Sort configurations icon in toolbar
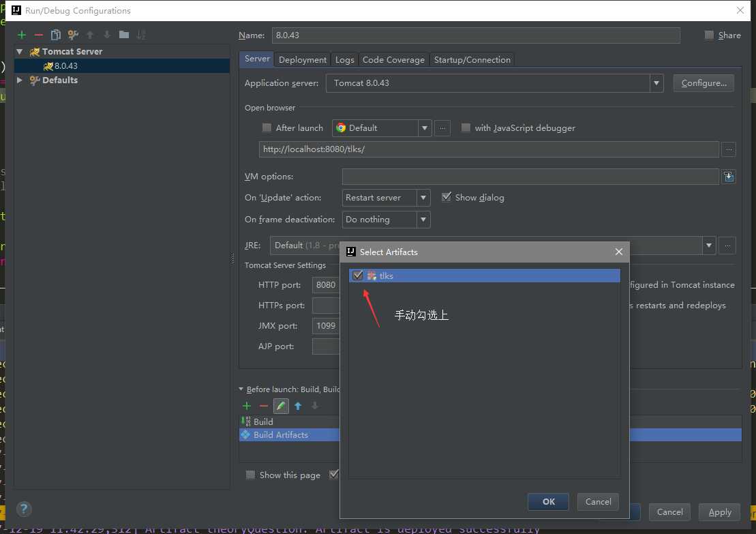Screen dimensions: 756x534 [x=141, y=35]
